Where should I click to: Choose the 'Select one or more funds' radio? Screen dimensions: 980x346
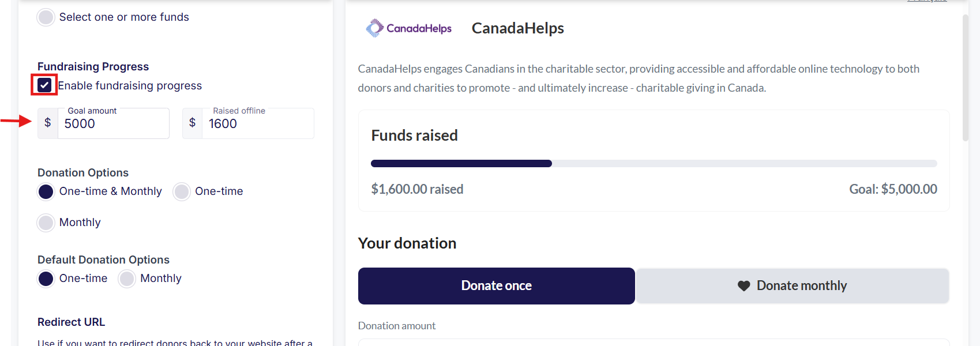(46, 17)
